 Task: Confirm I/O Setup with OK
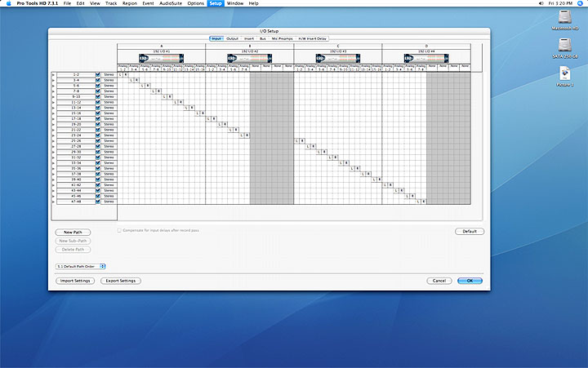pos(470,281)
